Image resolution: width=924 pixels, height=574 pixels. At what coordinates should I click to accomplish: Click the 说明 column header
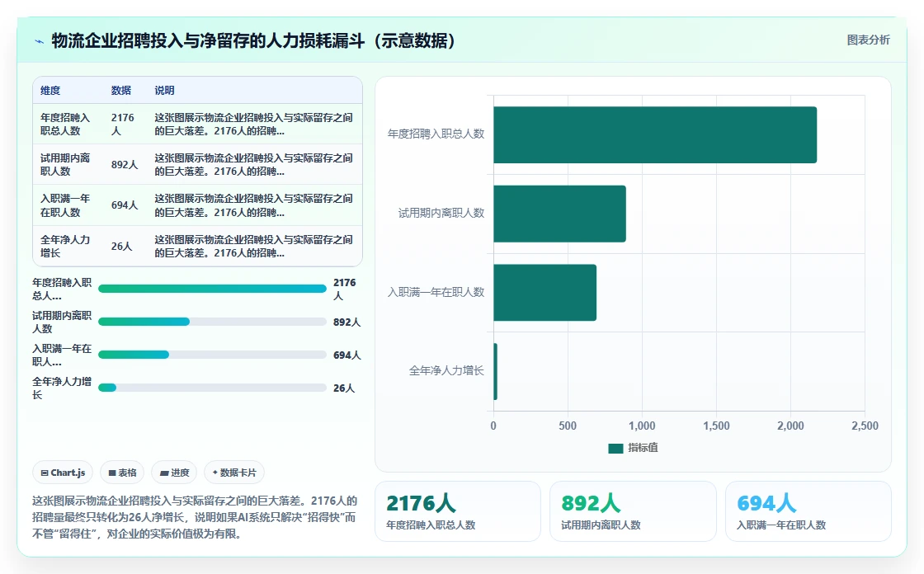coord(164,91)
